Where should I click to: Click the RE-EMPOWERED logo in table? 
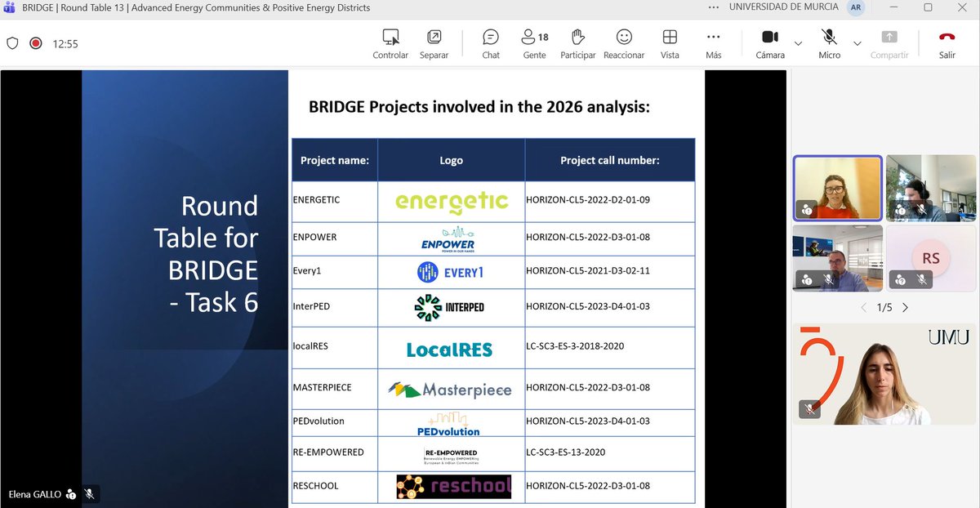point(451,455)
